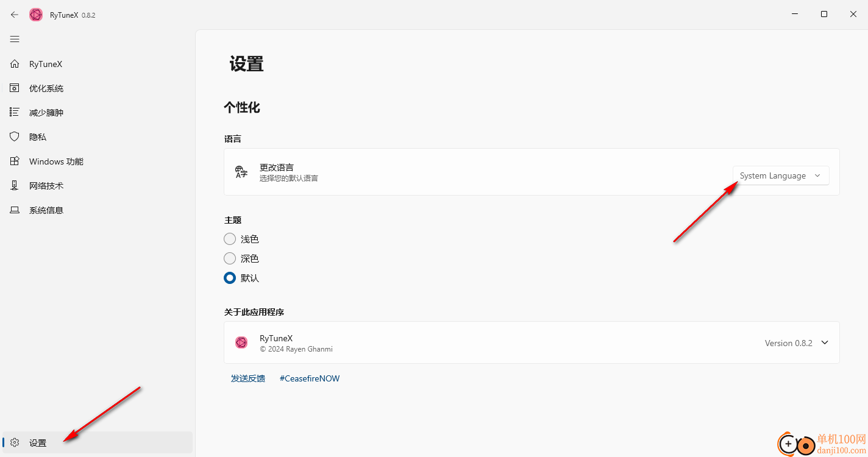Click the 更改语言 label text
Screen dimensions: 868x457
277,167
